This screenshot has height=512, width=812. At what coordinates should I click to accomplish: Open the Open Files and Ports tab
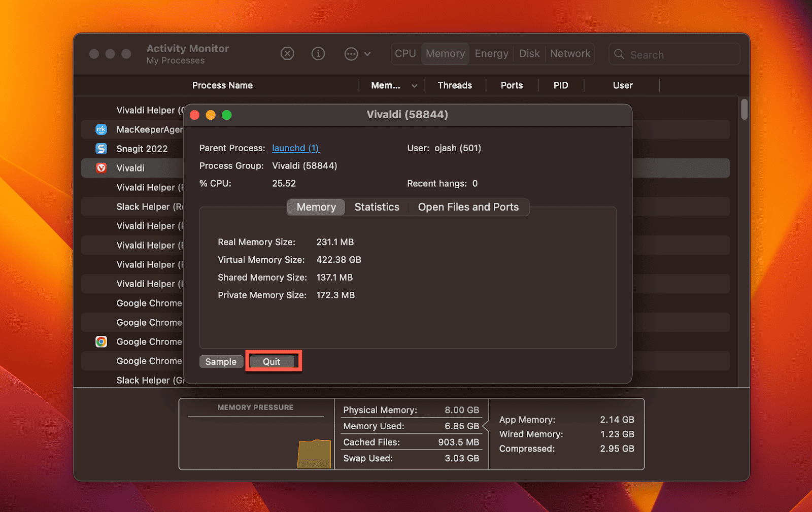pos(468,207)
